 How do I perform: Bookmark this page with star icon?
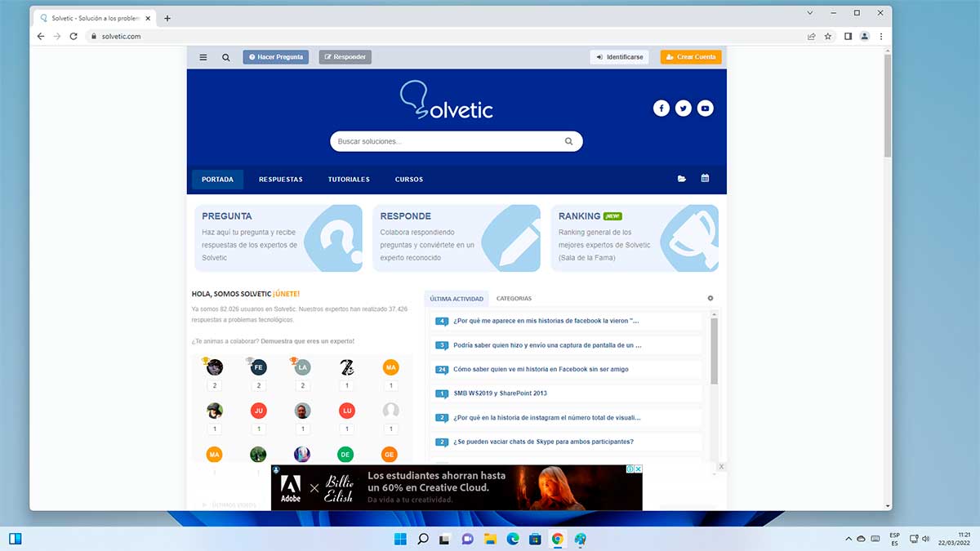(x=828, y=36)
